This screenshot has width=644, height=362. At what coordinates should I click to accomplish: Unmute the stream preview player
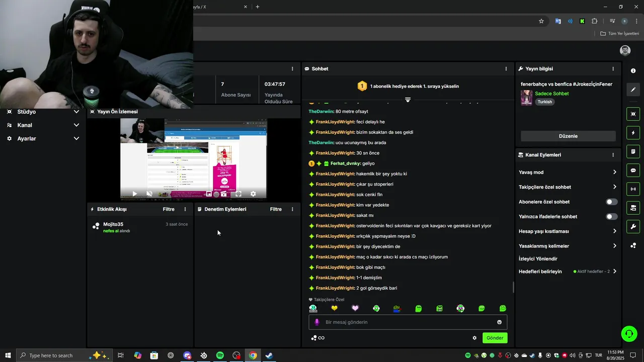coord(149,194)
